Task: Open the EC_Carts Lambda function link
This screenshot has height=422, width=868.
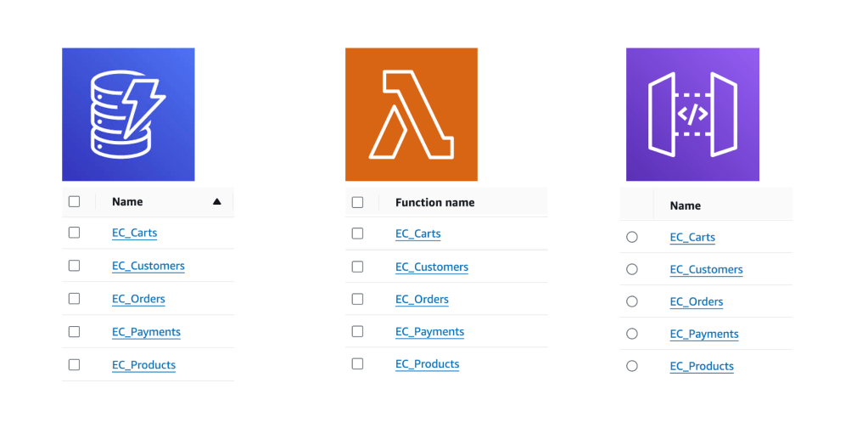Action: (417, 234)
